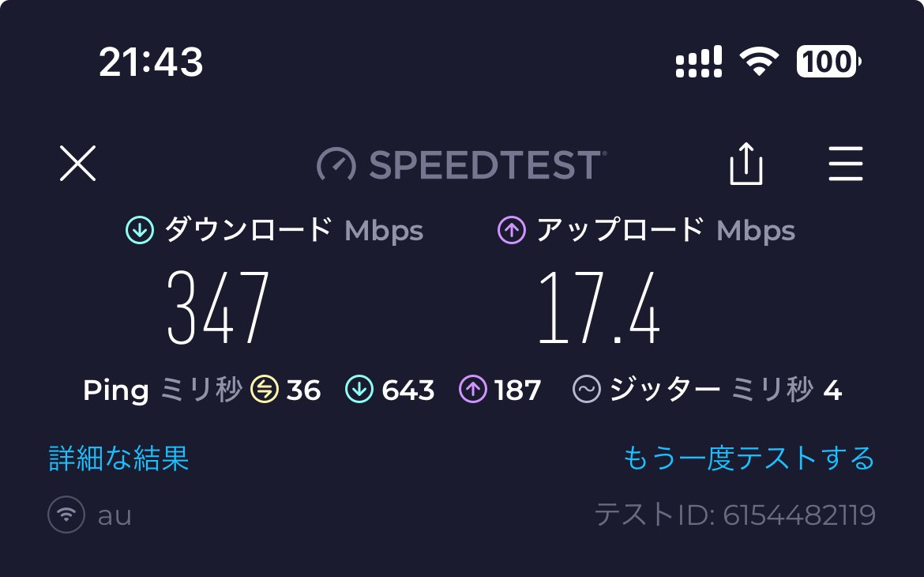Select the upload arrow icon beside アップロード
The image size is (924, 577).
510,230
